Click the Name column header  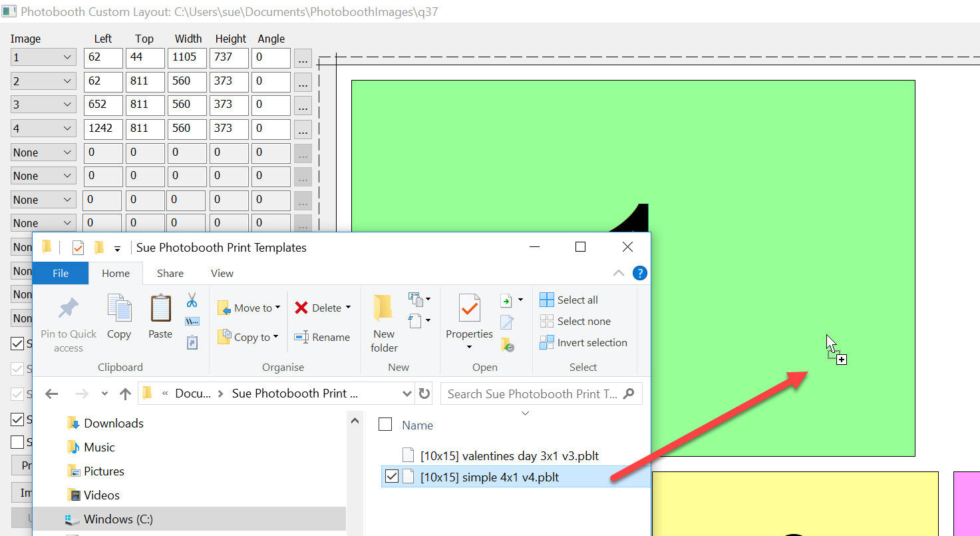click(x=417, y=425)
